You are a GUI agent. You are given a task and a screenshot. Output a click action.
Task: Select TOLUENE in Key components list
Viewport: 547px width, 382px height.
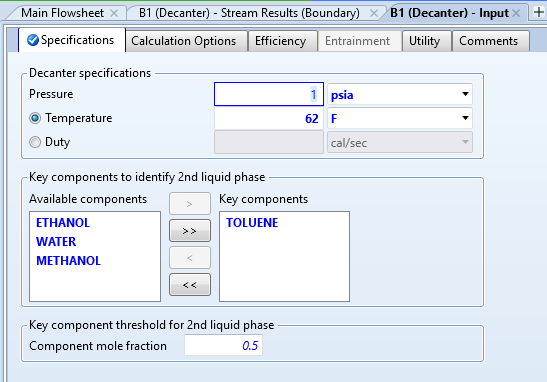(252, 223)
